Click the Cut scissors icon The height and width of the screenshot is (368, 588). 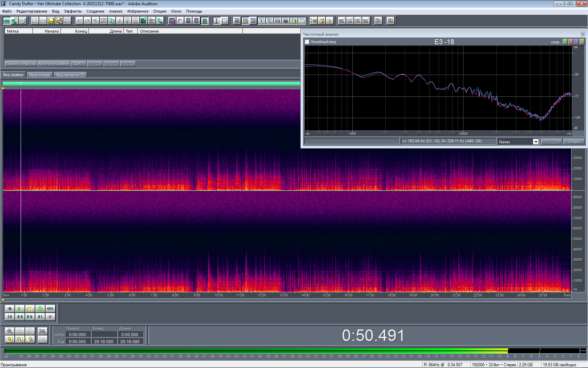(120, 21)
